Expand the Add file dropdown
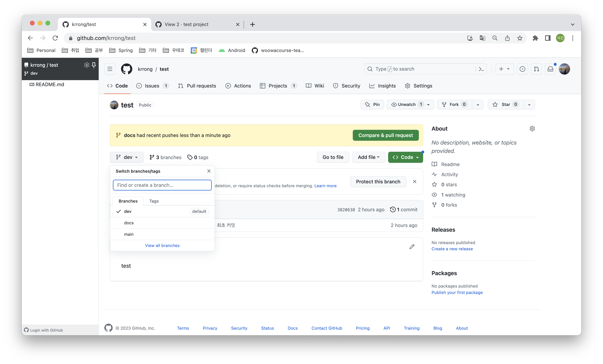This screenshot has height=364, width=603. point(369,157)
